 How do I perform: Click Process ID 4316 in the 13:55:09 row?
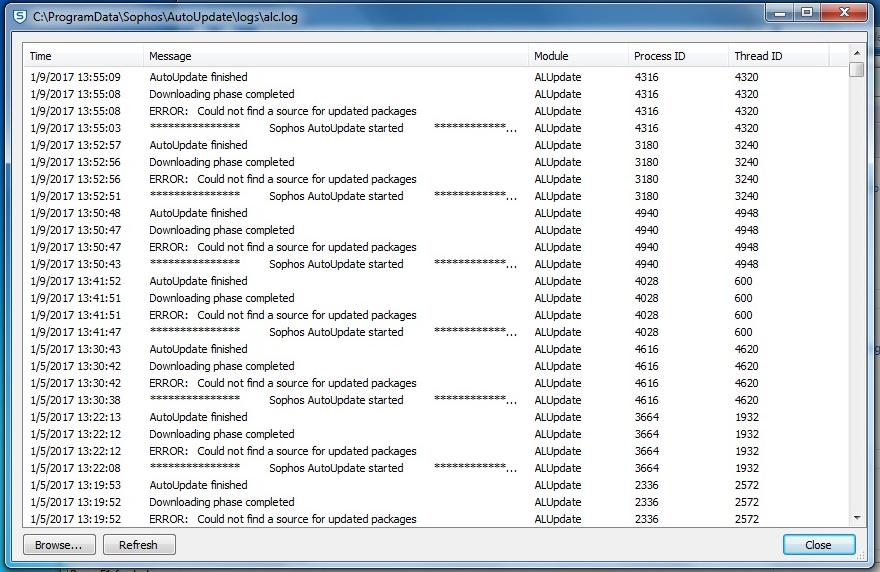(x=647, y=77)
